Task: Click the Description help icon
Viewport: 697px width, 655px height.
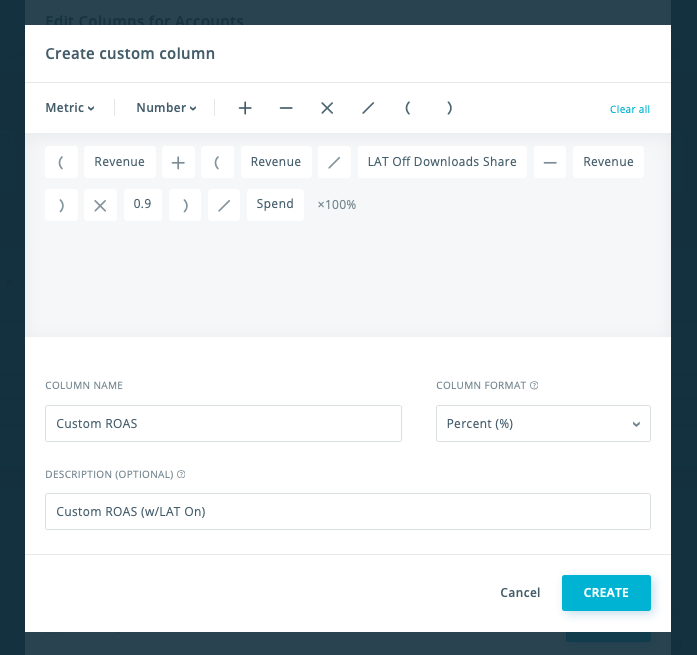Action: (181, 474)
